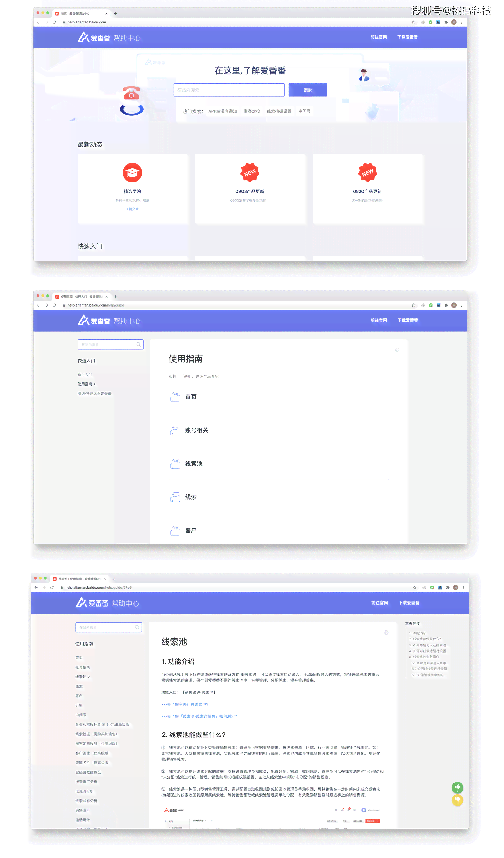
Task: Click the 精选学院 graduation cap icon
Action: tap(132, 173)
